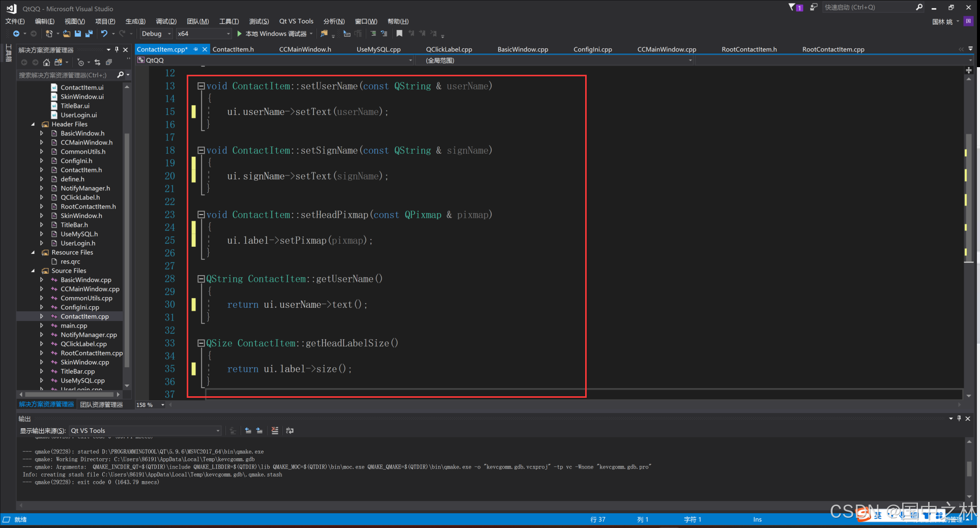Click the Pending Changes Filter clock icon
The width and height of the screenshot is (980, 528).
pyautogui.click(x=80, y=62)
